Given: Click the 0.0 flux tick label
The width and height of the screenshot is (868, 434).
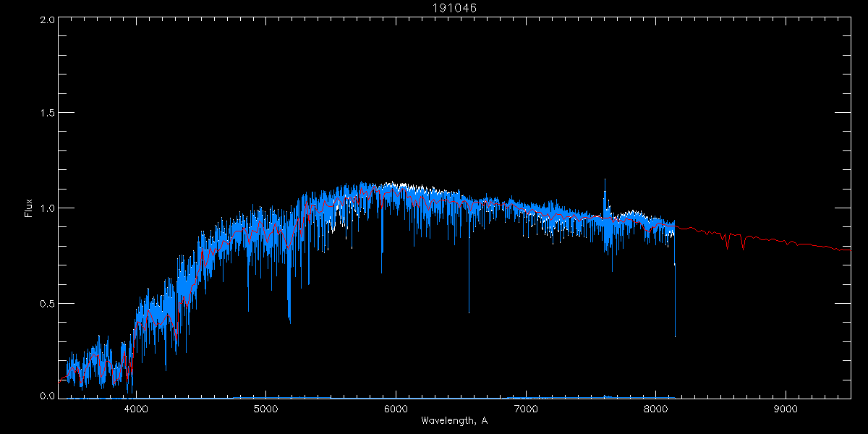Looking at the screenshot, I should tap(47, 396).
